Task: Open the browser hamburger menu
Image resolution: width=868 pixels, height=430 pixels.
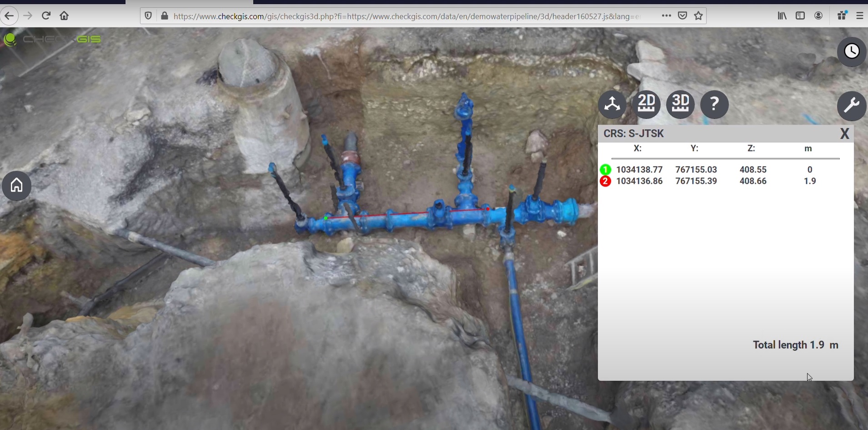Action: 859,16
